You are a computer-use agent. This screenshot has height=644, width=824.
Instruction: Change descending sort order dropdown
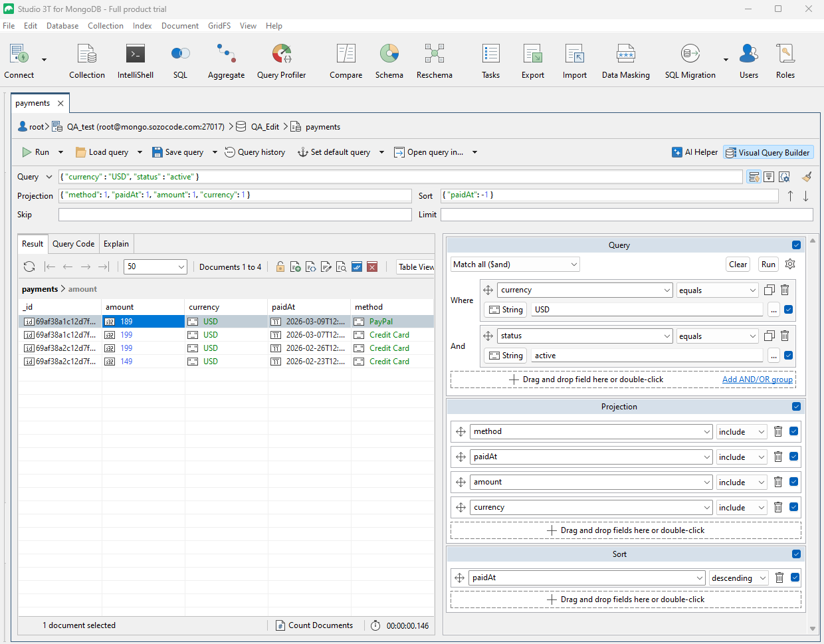coord(739,578)
